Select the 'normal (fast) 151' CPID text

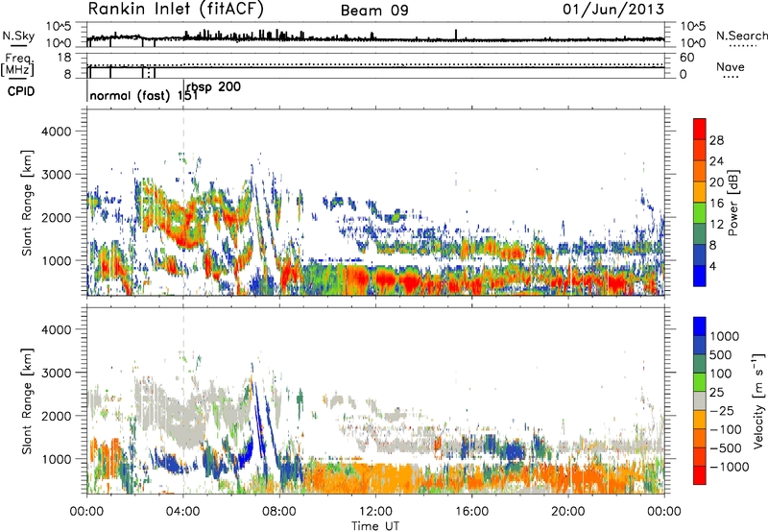pos(144,95)
